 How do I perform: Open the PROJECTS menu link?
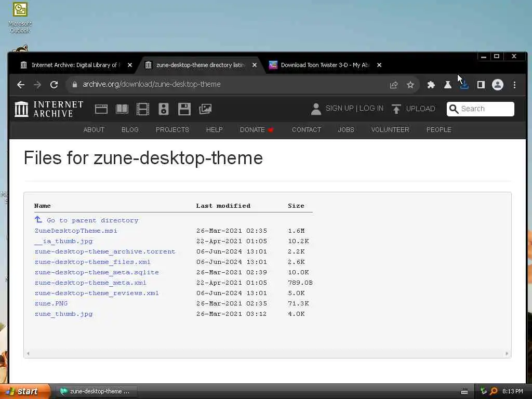[x=172, y=129]
